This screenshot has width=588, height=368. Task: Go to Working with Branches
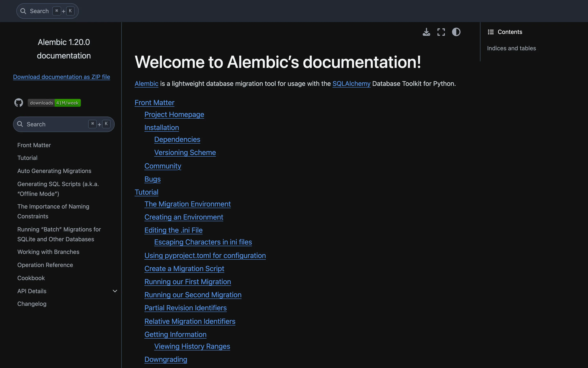pos(48,252)
